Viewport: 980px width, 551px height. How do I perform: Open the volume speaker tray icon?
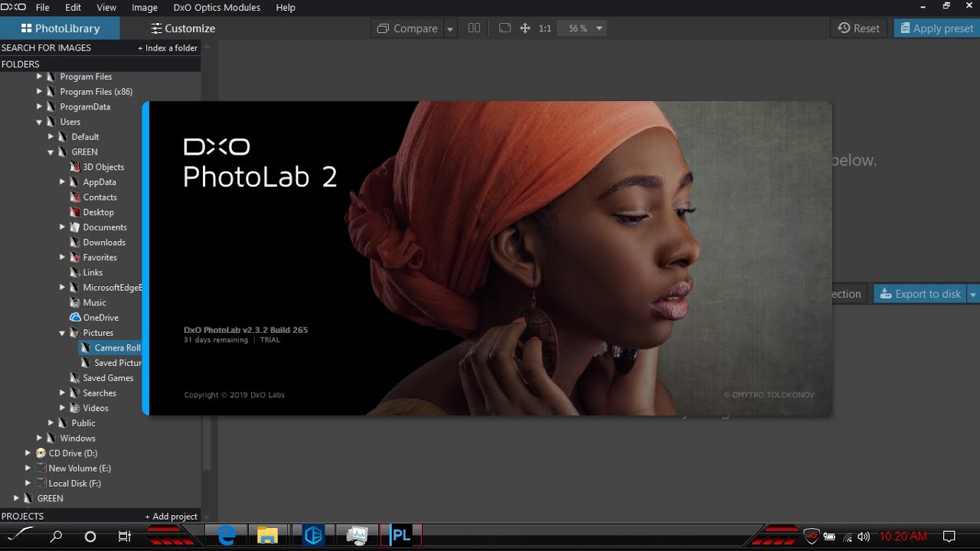tap(864, 536)
